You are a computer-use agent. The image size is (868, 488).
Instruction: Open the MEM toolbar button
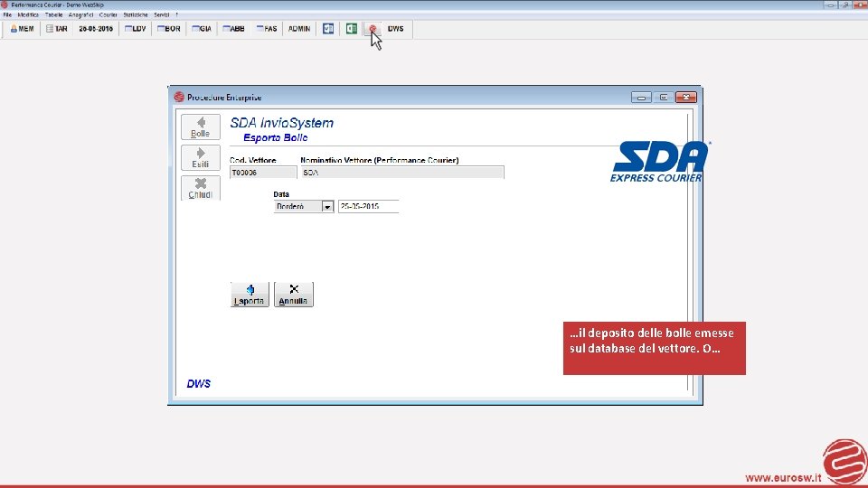tap(22, 29)
